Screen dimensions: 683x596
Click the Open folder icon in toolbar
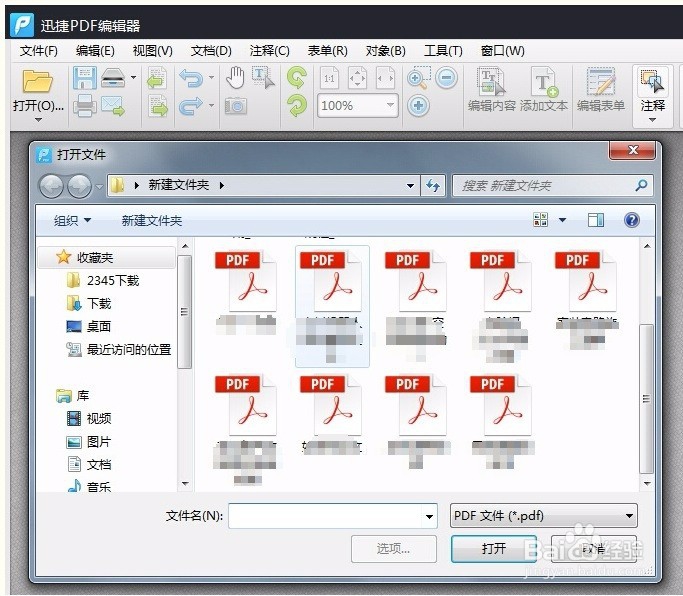click(x=37, y=81)
